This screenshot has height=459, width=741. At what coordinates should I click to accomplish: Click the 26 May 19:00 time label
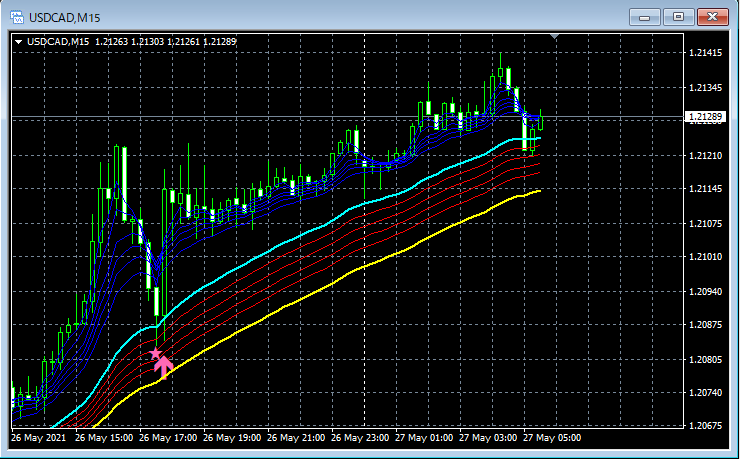click(x=232, y=438)
